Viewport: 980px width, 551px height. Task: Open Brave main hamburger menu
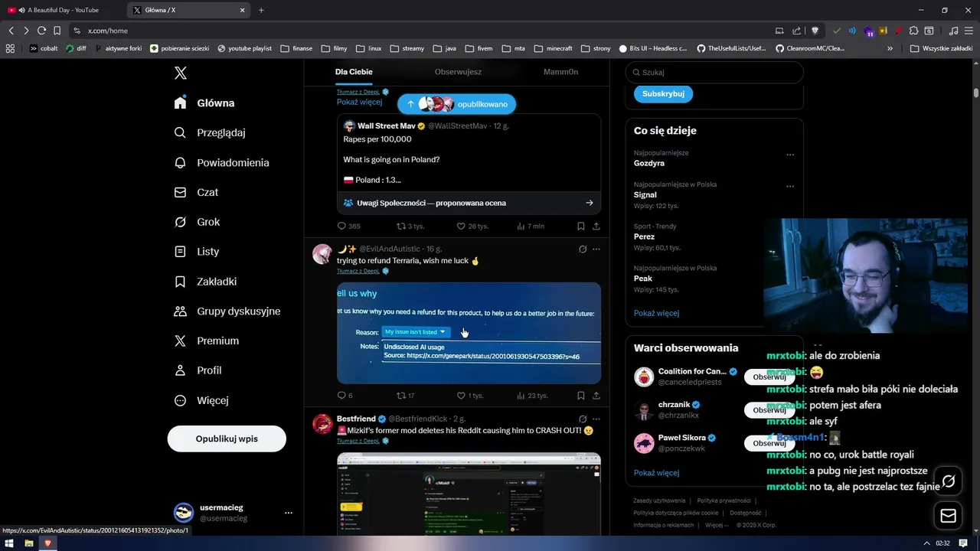pos(969,31)
